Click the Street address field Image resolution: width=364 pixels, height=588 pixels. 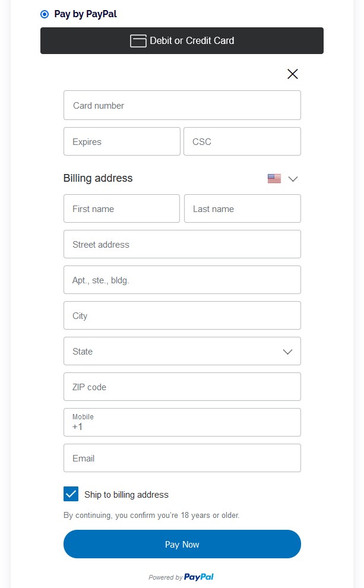(x=182, y=244)
